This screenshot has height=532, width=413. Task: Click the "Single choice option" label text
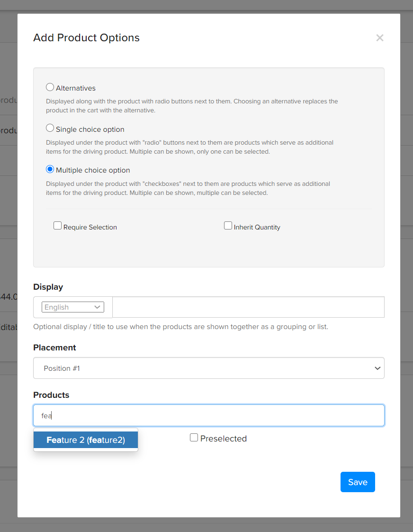click(90, 129)
